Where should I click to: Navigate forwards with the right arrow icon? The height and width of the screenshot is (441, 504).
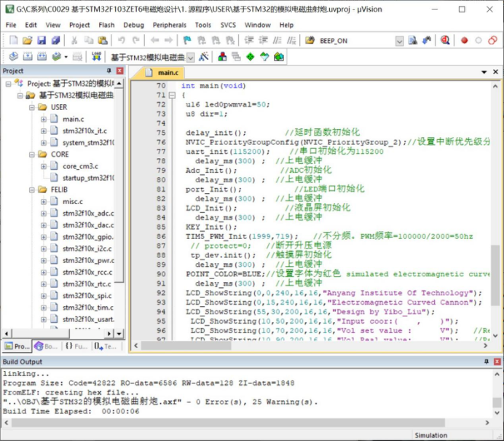click(168, 40)
